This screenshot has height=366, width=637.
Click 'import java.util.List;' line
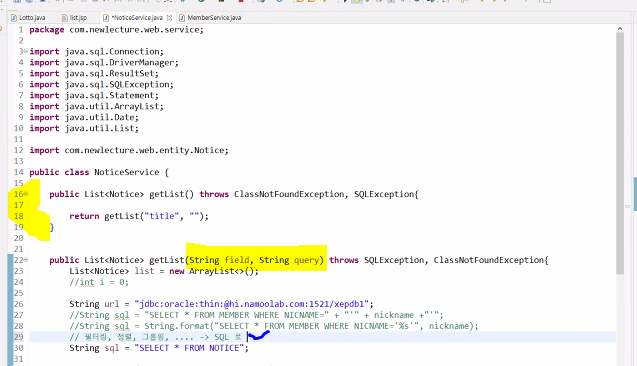coord(84,128)
